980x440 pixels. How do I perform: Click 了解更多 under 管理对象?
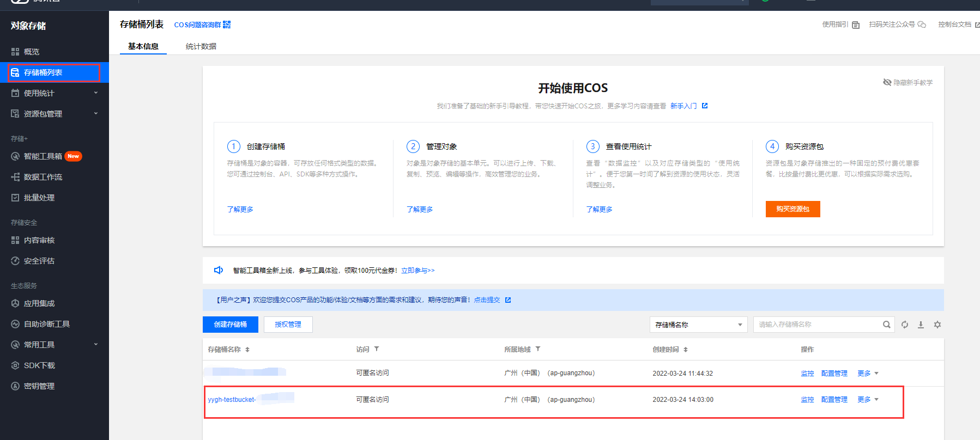click(x=420, y=209)
